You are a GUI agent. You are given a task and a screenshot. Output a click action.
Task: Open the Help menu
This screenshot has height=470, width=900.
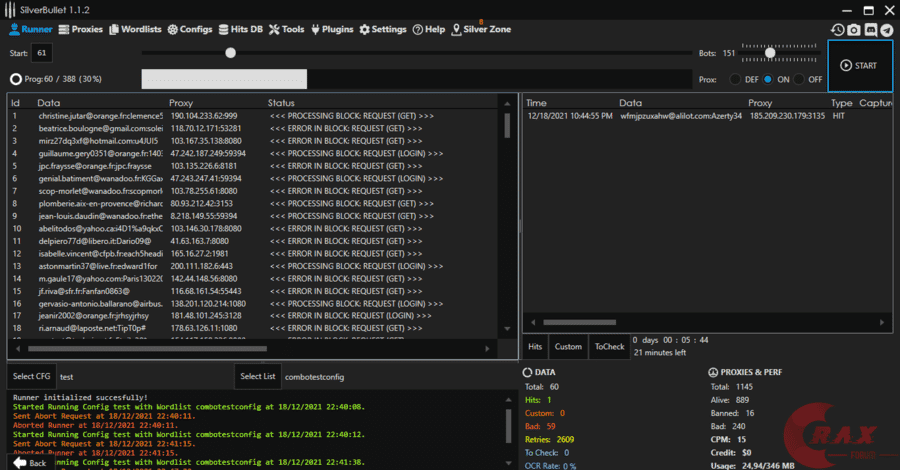[428, 30]
